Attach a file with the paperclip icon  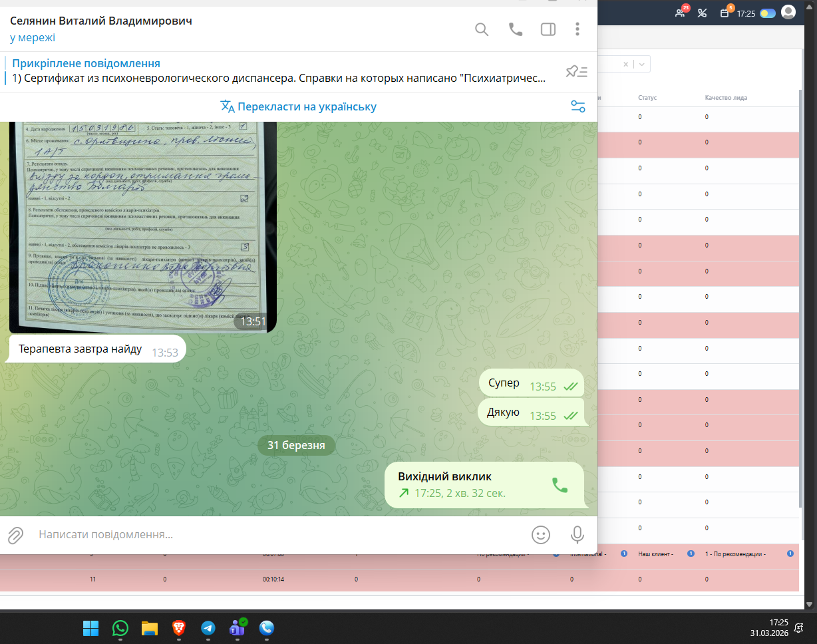[x=15, y=534]
